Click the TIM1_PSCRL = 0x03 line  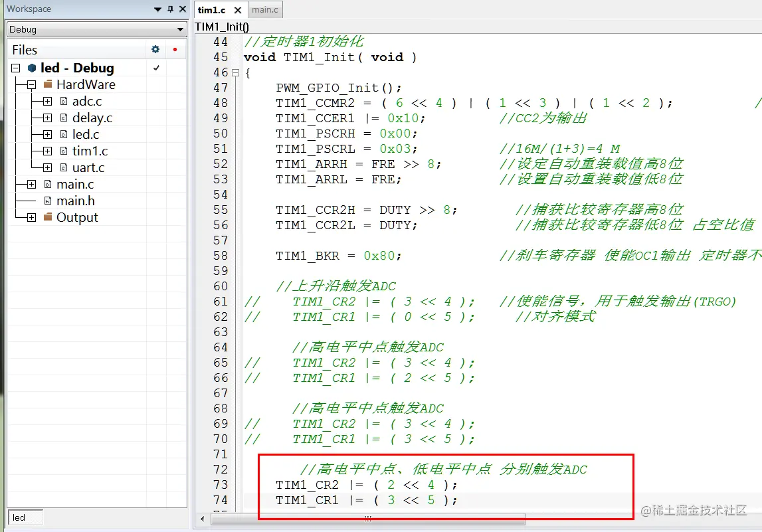click(x=347, y=149)
